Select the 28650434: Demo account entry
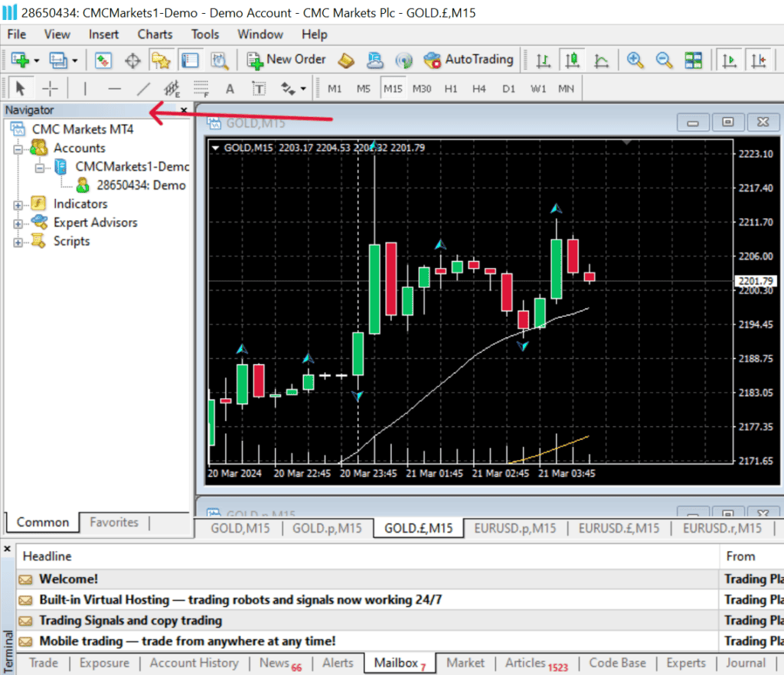Viewport: 784px width, 675px height. coord(141,185)
